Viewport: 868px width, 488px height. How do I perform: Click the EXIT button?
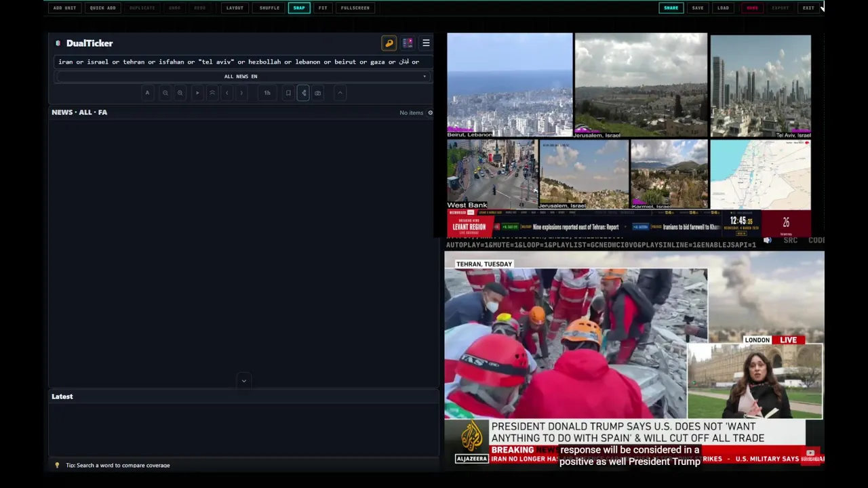(808, 8)
